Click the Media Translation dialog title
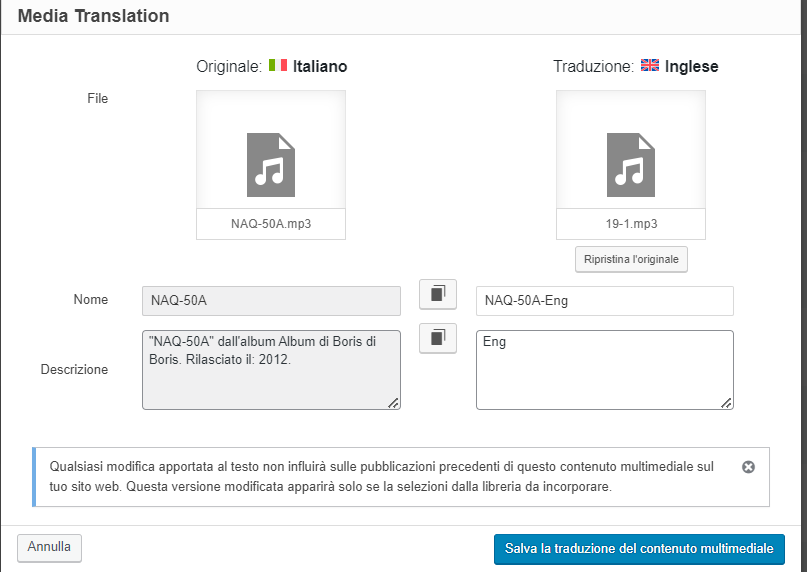This screenshot has height=572, width=807. [x=93, y=16]
